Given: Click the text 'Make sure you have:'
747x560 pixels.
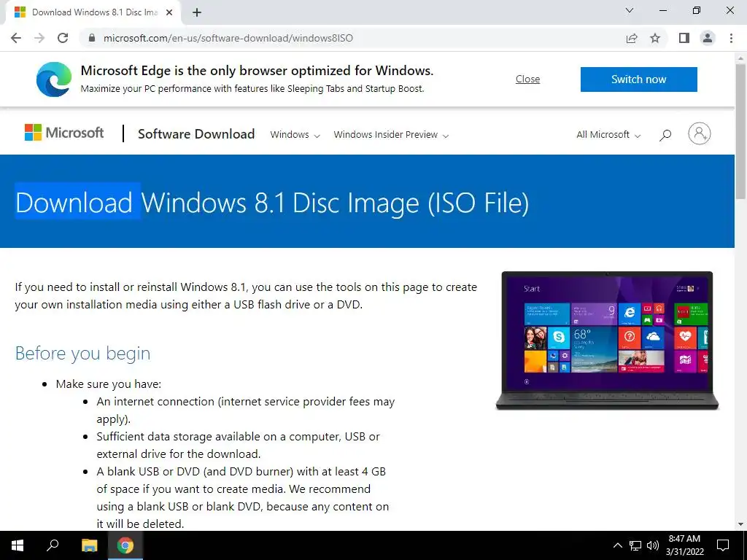Looking at the screenshot, I should (x=109, y=384).
